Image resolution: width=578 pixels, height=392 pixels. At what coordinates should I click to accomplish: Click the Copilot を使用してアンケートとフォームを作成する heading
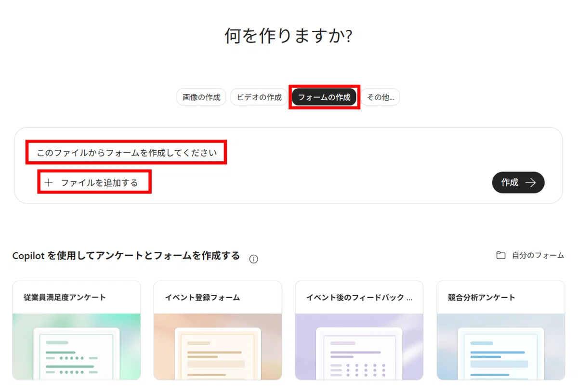126,256
